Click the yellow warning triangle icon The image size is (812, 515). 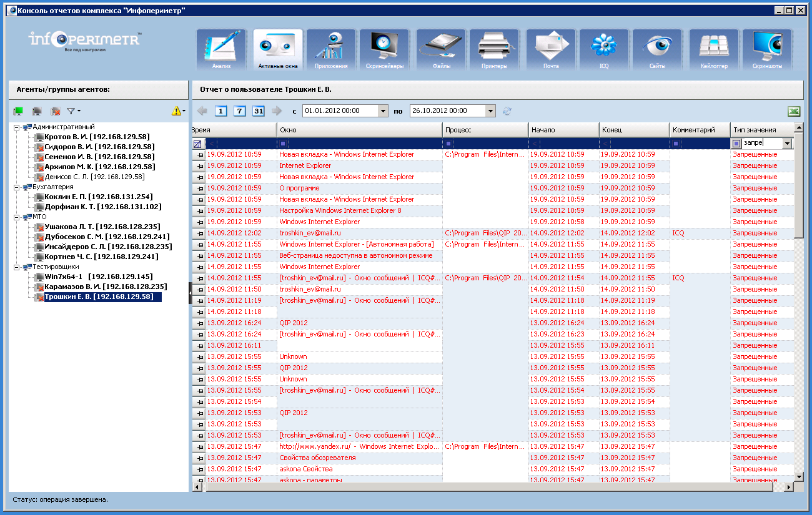click(x=176, y=111)
